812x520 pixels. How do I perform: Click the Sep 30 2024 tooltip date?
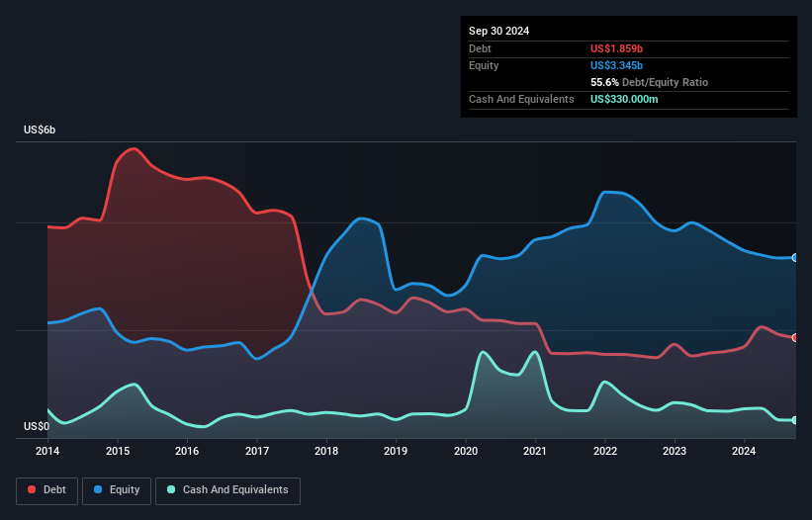click(x=498, y=31)
